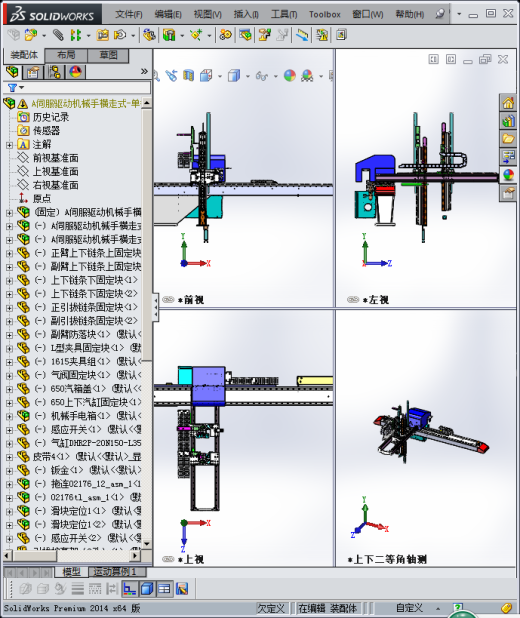The image size is (520, 618).
Task: Expand the 注解 tree node
Action: [9, 145]
